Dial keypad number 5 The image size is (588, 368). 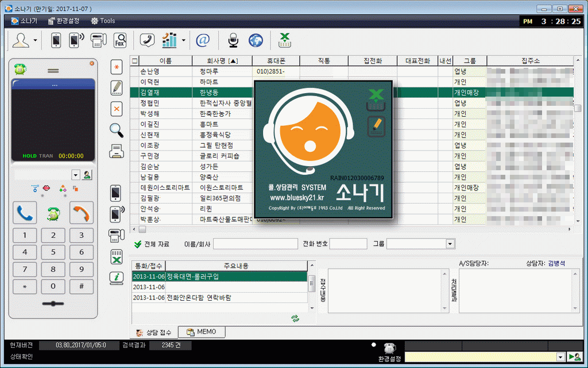click(53, 252)
